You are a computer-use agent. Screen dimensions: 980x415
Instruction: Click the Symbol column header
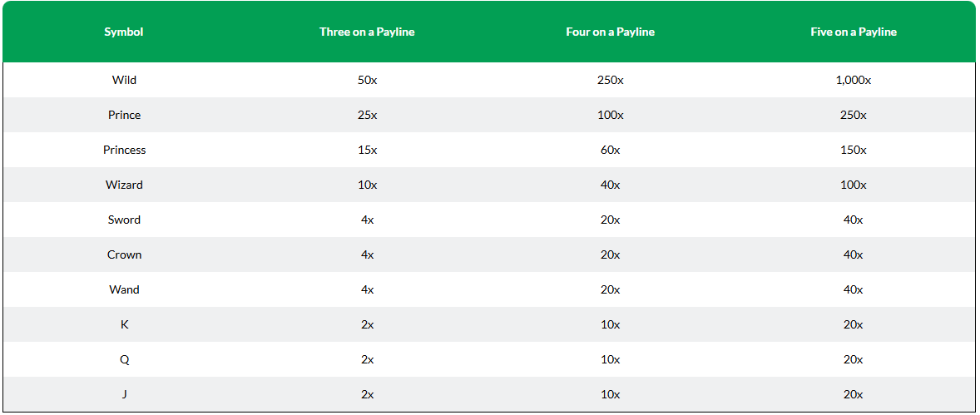click(124, 32)
